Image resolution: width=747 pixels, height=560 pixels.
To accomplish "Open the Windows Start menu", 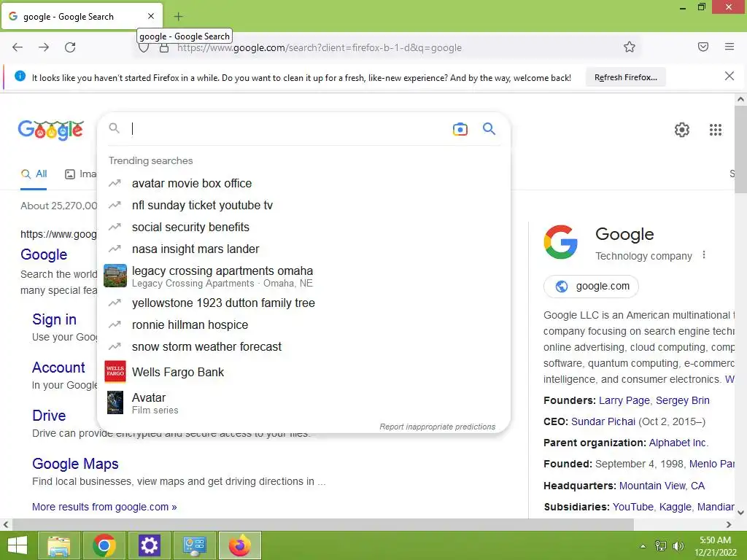I will click(x=18, y=545).
